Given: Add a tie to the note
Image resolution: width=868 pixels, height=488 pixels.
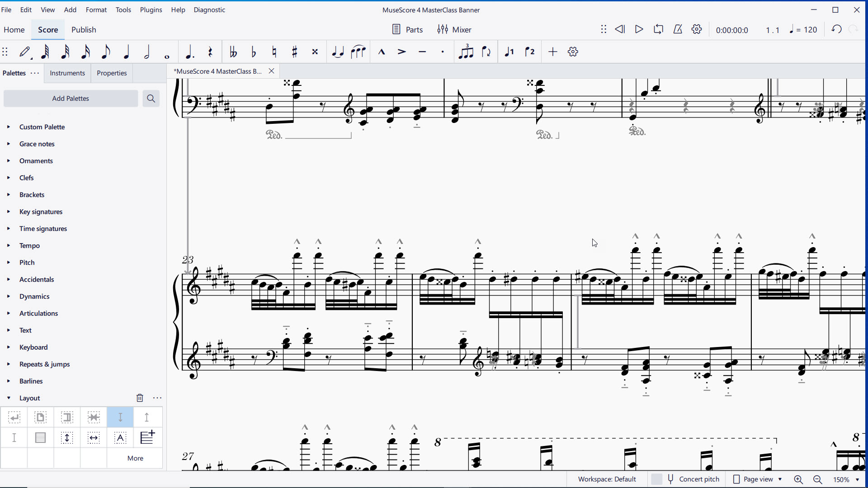Looking at the screenshot, I should point(338,52).
